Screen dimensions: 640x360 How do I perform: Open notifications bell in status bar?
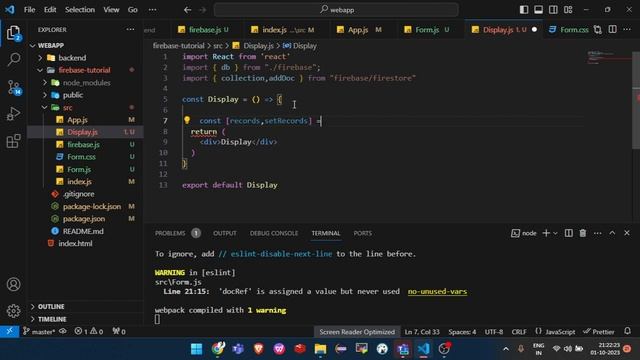(x=627, y=331)
